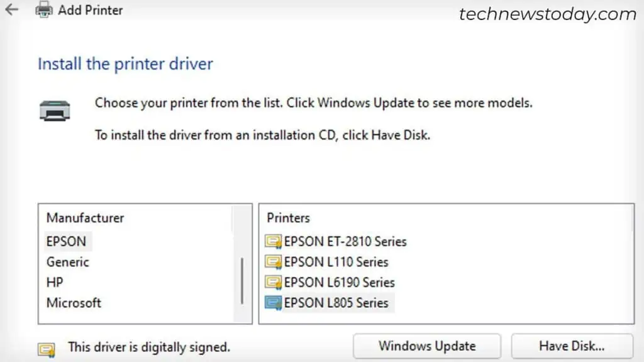Click the printer icon beside the instructions

tap(55, 110)
